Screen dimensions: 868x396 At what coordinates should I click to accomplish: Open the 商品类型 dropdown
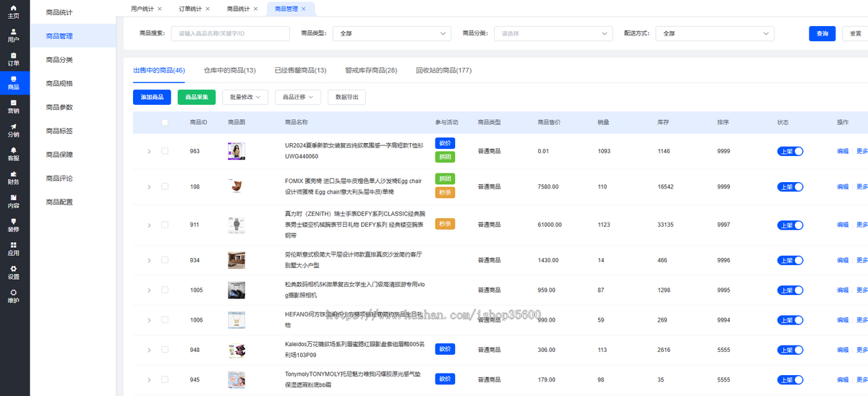[392, 33]
